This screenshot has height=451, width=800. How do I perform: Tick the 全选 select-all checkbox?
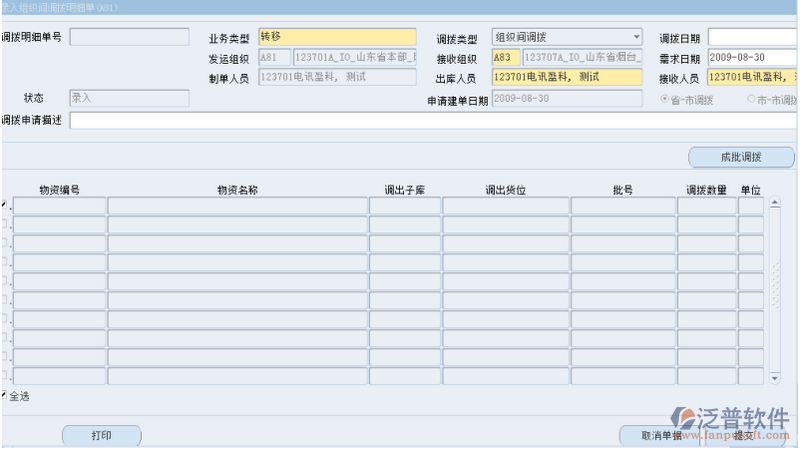point(3,395)
